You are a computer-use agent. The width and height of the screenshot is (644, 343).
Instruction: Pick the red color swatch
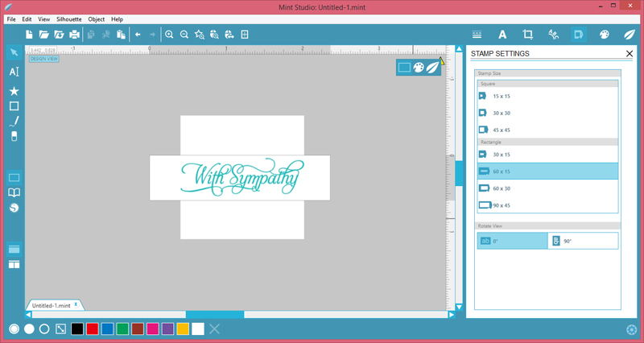click(x=93, y=329)
